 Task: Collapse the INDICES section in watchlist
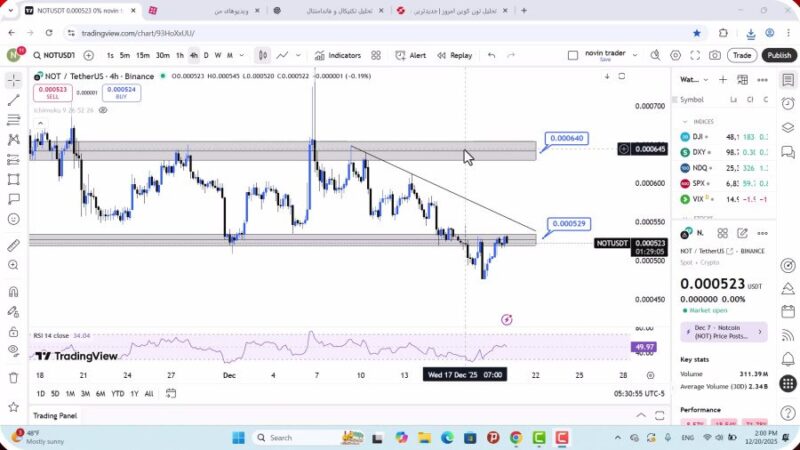(685, 122)
